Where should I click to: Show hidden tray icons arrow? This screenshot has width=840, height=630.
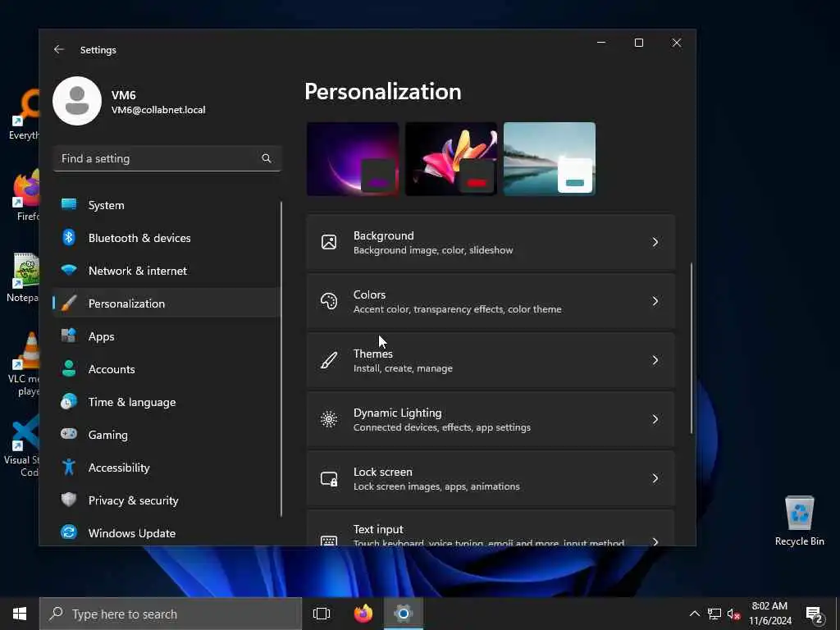[x=694, y=614]
